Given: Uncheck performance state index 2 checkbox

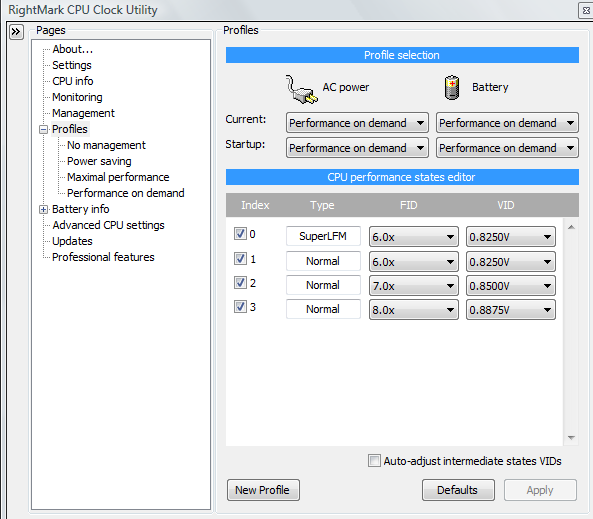Looking at the screenshot, I should (x=240, y=283).
